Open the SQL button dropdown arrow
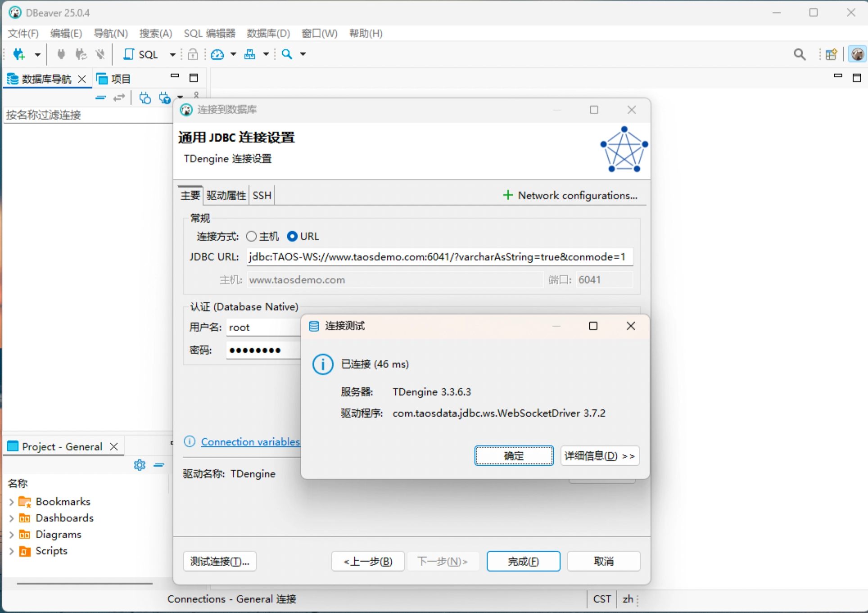This screenshot has width=868, height=613. (x=172, y=54)
